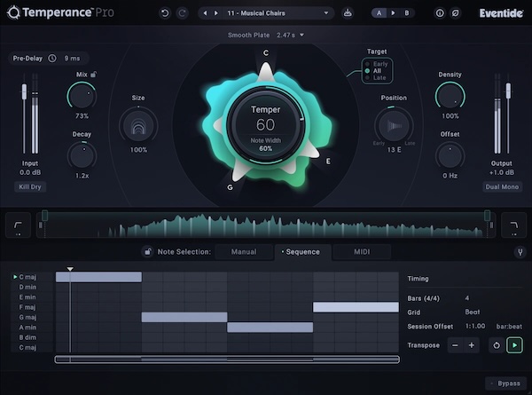Click the sequencer horizontal scrollbar
Viewport: 532px width, 395px height.
click(x=227, y=359)
